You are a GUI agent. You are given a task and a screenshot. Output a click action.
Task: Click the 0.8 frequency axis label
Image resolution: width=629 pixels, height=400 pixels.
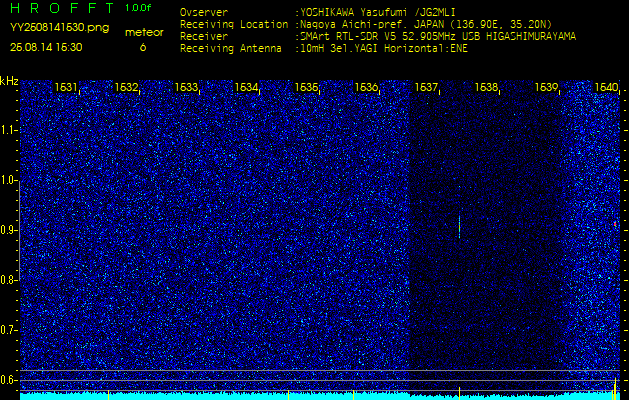tap(7, 280)
